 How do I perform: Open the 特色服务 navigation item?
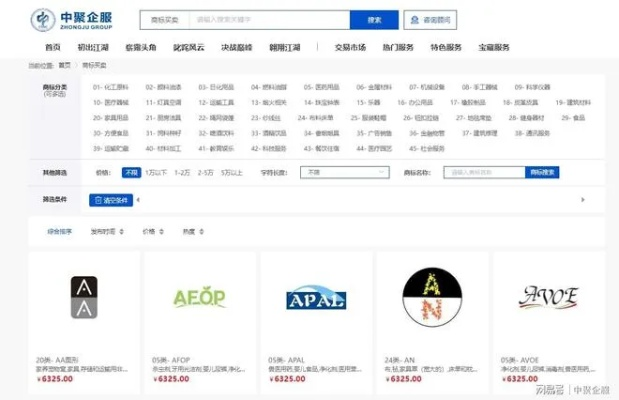pos(446,47)
